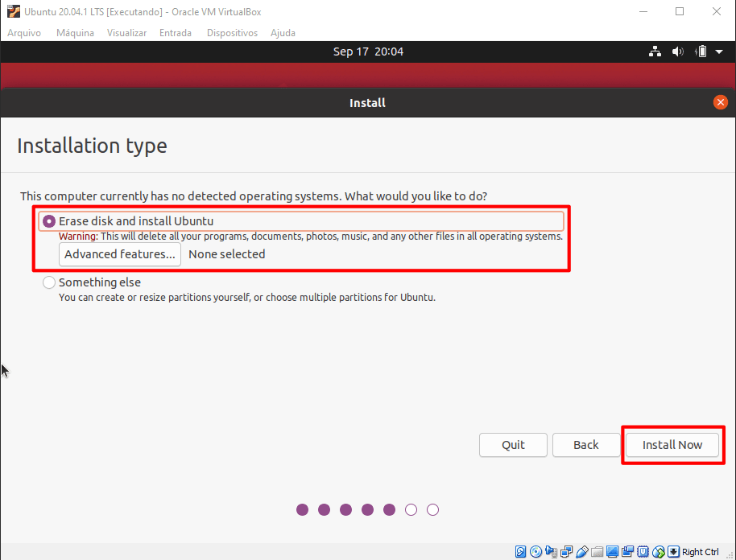
Task: Click the Advanced features... button
Action: point(120,254)
